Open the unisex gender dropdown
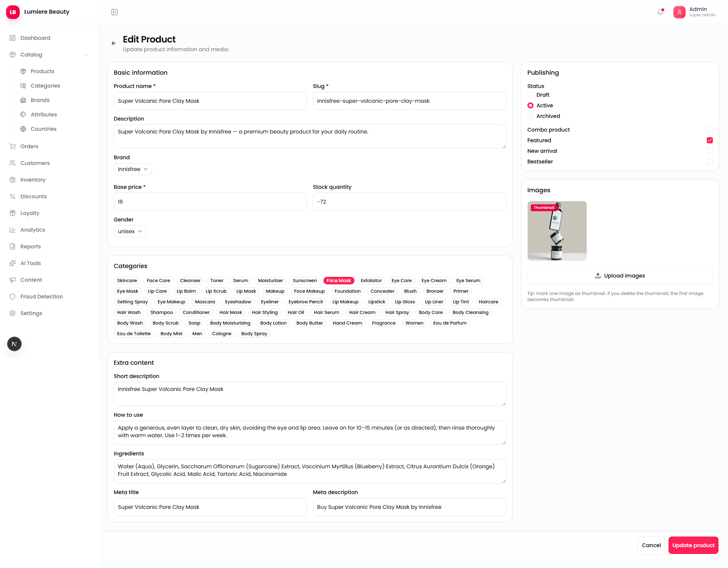Screen dimensions: 728x568 click(130, 231)
